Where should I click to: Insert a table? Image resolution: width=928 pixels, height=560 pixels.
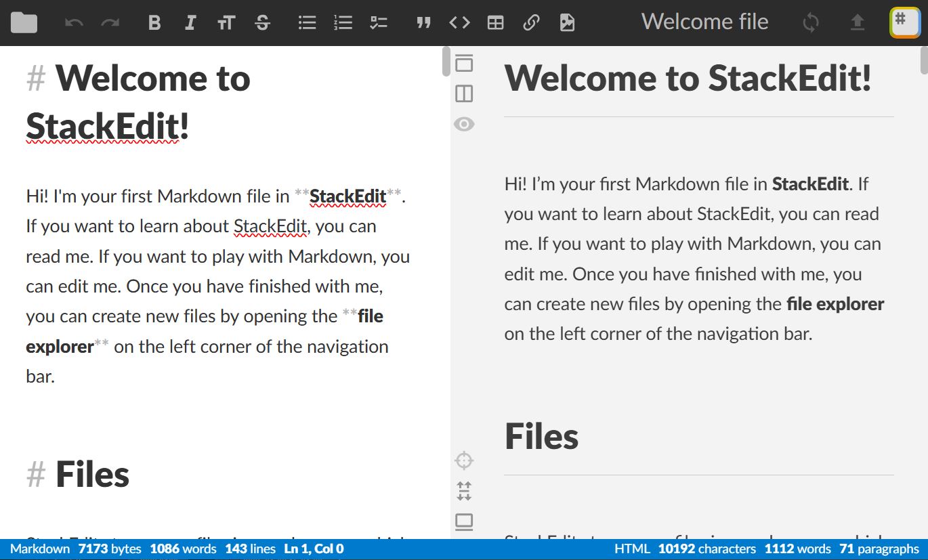pos(496,23)
